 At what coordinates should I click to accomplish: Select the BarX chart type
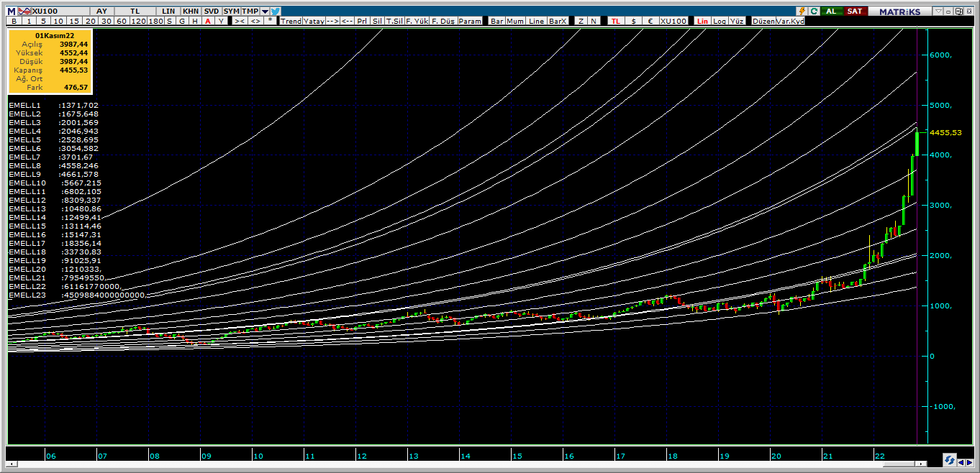[558, 21]
